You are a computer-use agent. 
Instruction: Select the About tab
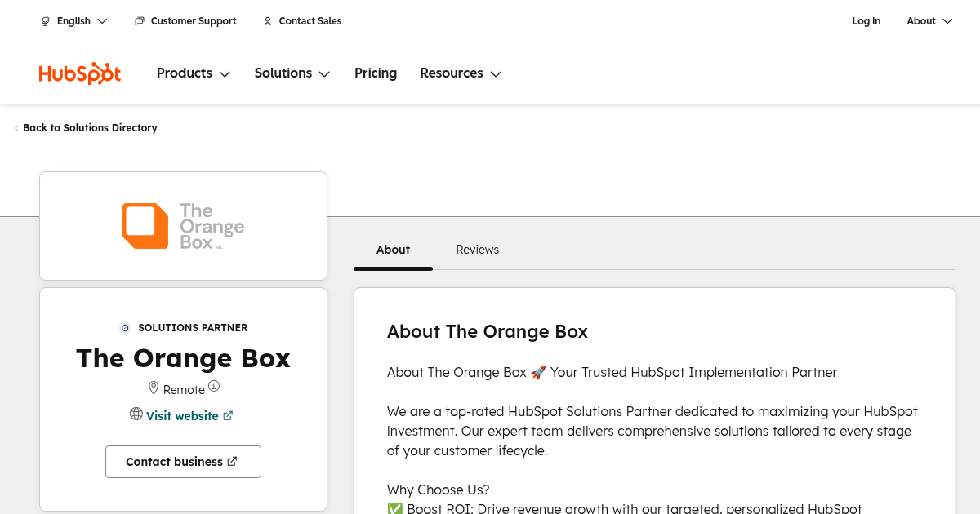pos(393,250)
